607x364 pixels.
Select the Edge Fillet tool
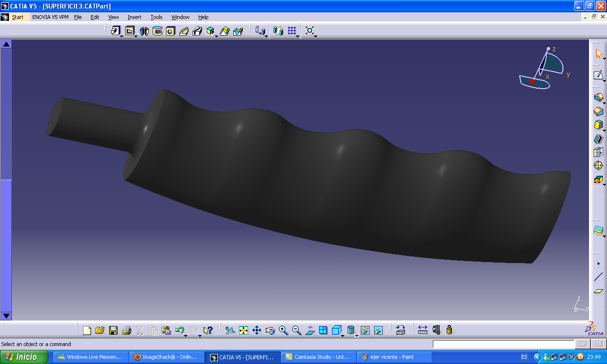click(598, 98)
